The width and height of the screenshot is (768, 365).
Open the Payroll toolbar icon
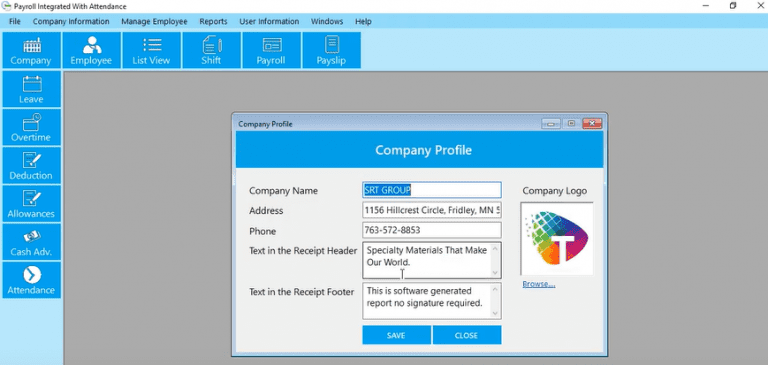[271, 50]
